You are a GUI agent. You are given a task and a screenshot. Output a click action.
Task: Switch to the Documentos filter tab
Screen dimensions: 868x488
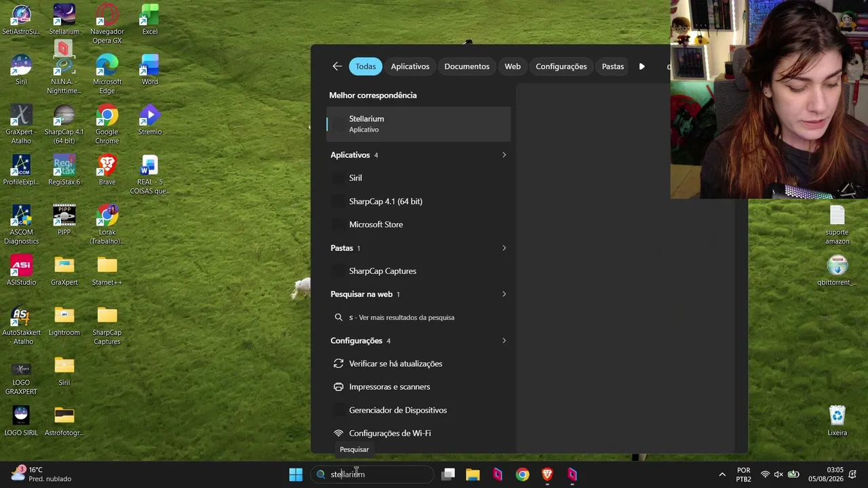click(x=467, y=66)
